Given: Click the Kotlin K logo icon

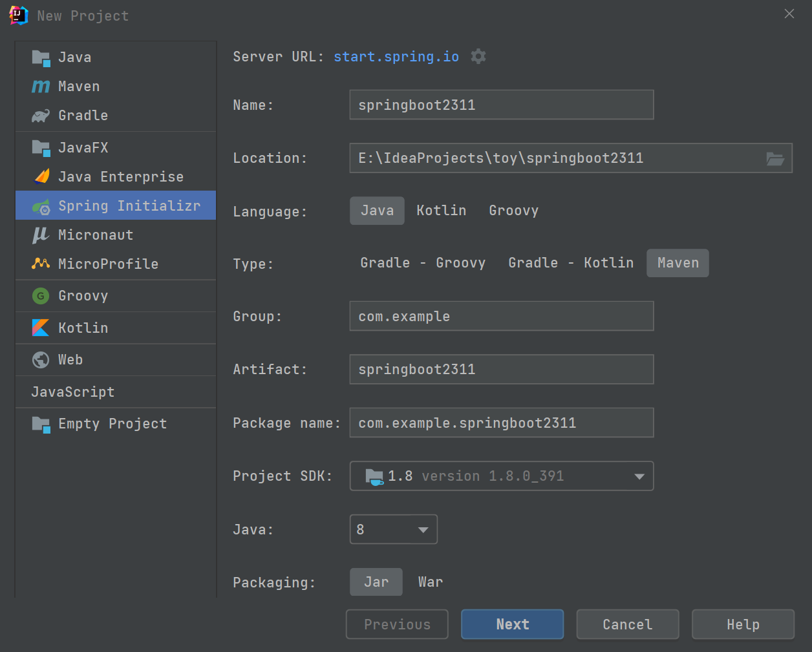Looking at the screenshot, I should pyautogui.click(x=41, y=328).
